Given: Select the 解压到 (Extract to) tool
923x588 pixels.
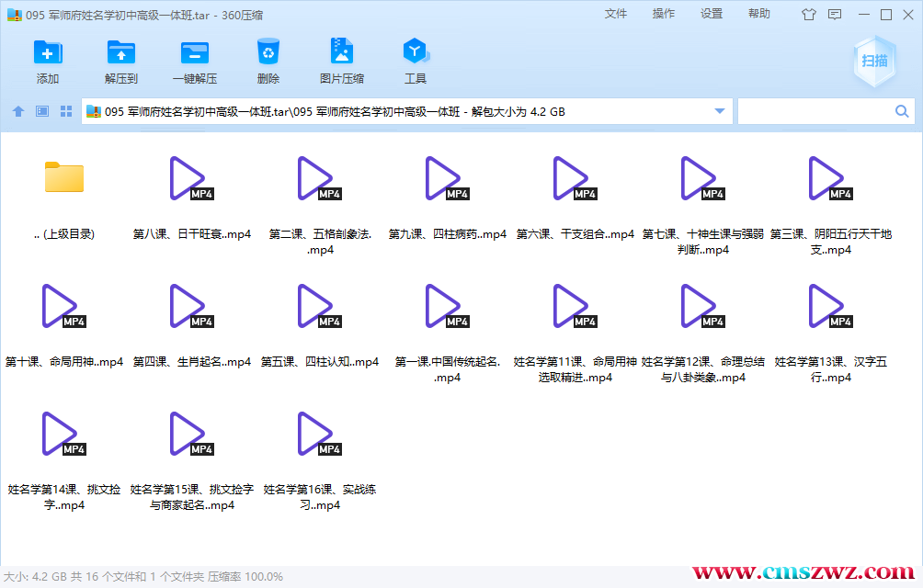Looking at the screenshot, I should (x=120, y=60).
